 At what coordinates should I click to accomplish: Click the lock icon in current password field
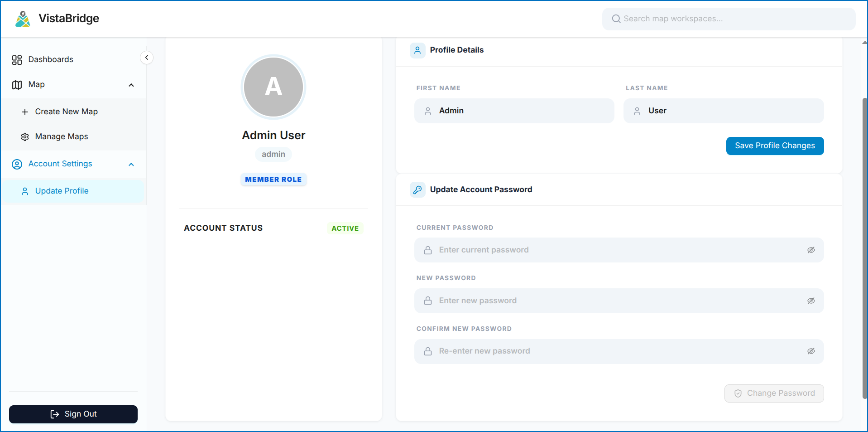pyautogui.click(x=428, y=250)
